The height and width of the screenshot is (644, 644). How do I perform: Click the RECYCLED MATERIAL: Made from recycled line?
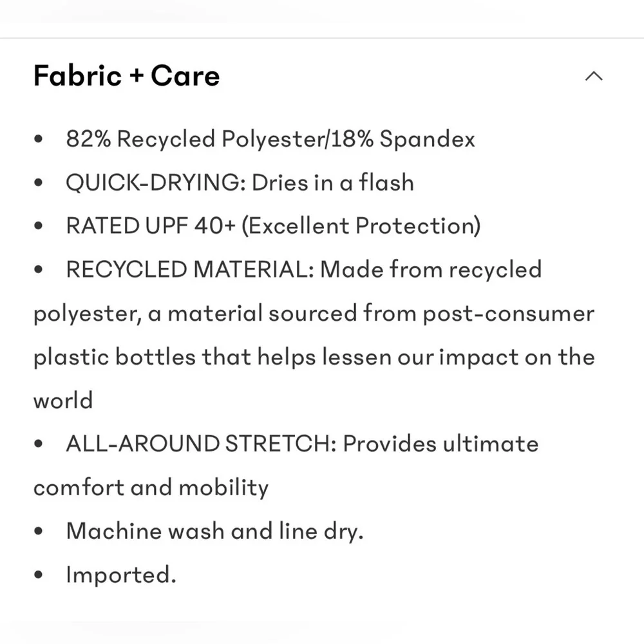(304, 269)
